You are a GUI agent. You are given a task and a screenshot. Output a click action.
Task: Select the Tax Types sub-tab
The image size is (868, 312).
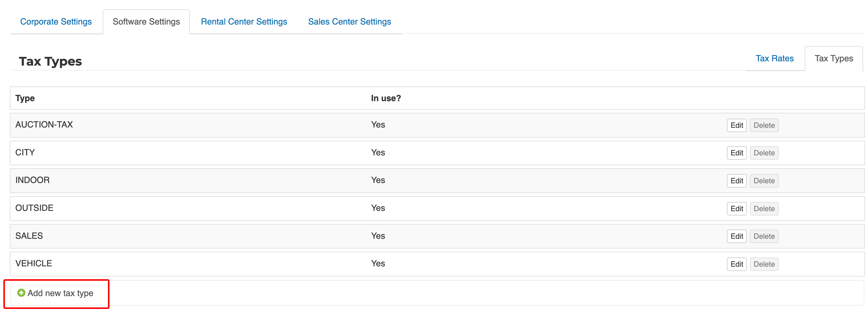click(834, 59)
